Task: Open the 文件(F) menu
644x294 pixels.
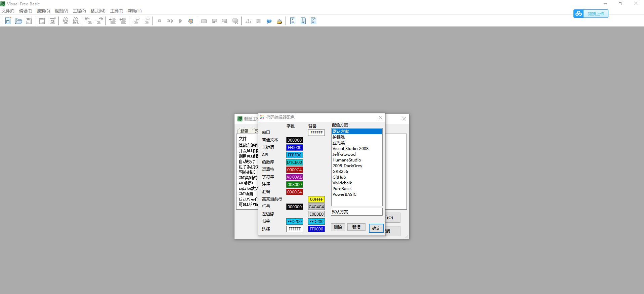Action: (x=8, y=11)
